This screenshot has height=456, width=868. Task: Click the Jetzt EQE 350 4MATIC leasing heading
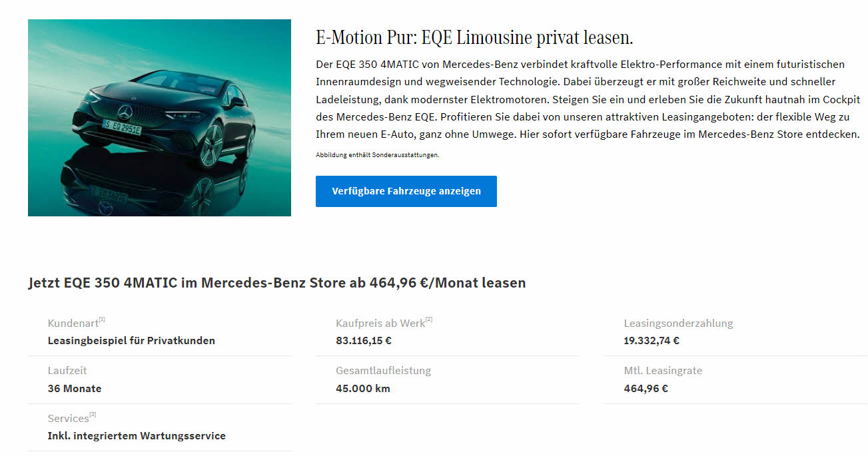pyautogui.click(x=276, y=283)
